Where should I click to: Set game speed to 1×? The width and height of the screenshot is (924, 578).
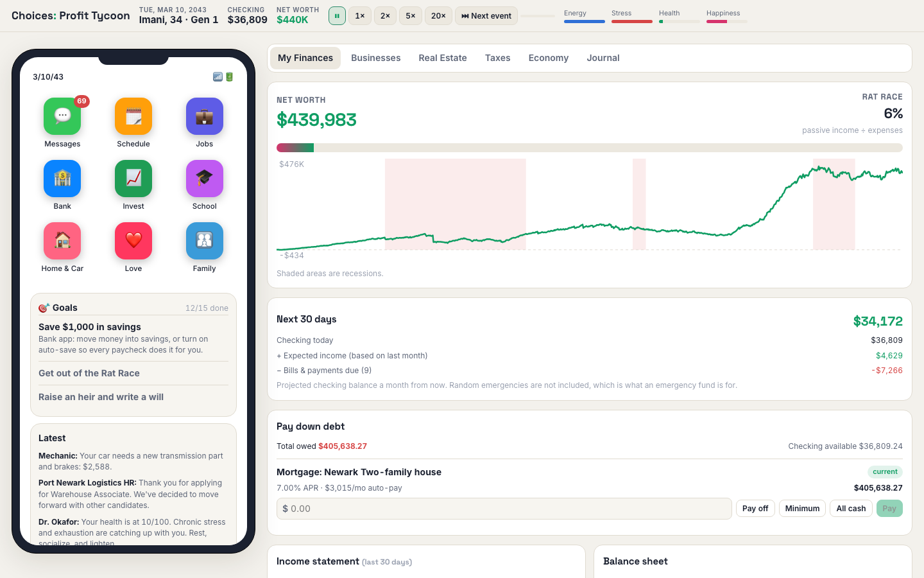[360, 16]
